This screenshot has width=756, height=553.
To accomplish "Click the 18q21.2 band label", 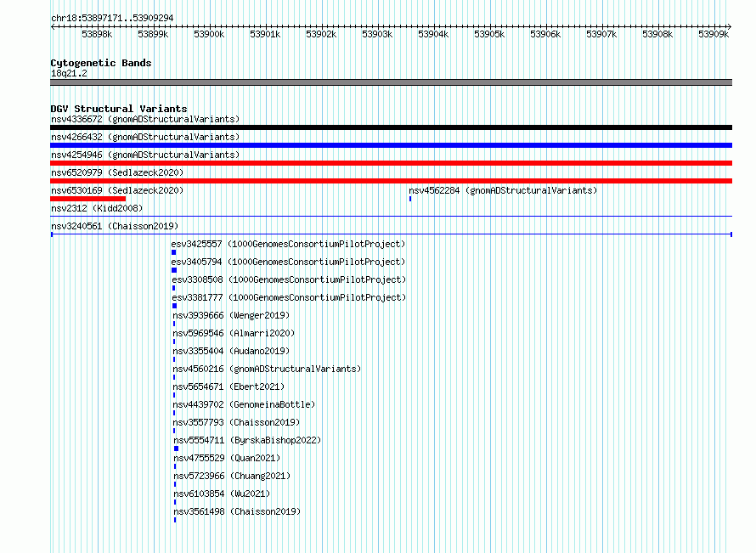I will pos(70,73).
